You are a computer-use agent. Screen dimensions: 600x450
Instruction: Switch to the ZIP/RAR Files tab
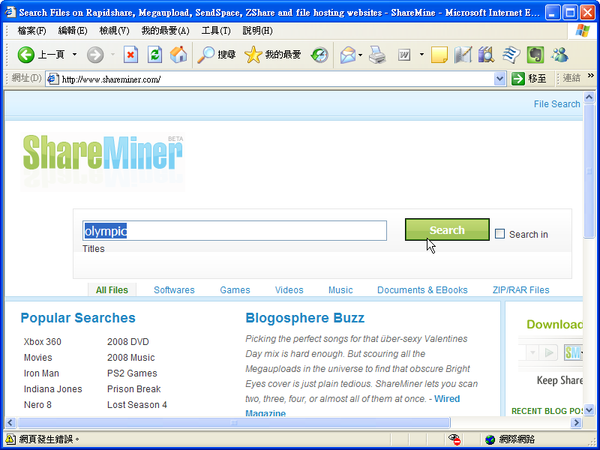coord(521,290)
